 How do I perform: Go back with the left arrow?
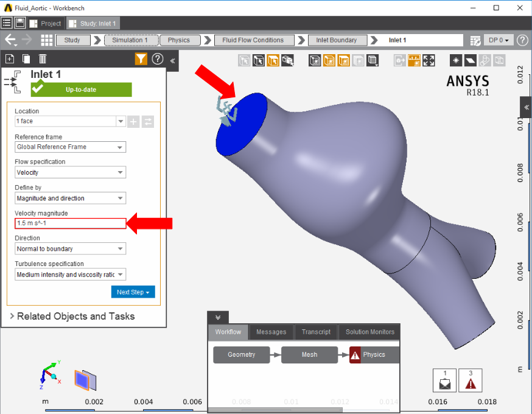pyautogui.click(x=10, y=40)
